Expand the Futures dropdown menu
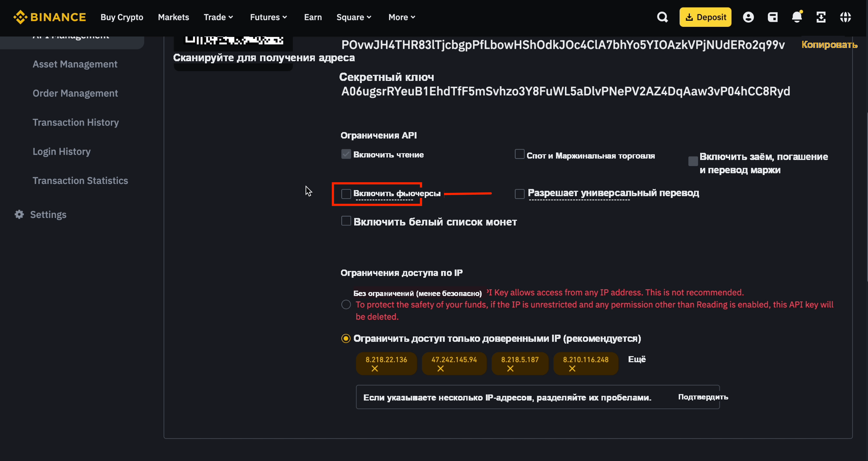 click(x=268, y=17)
